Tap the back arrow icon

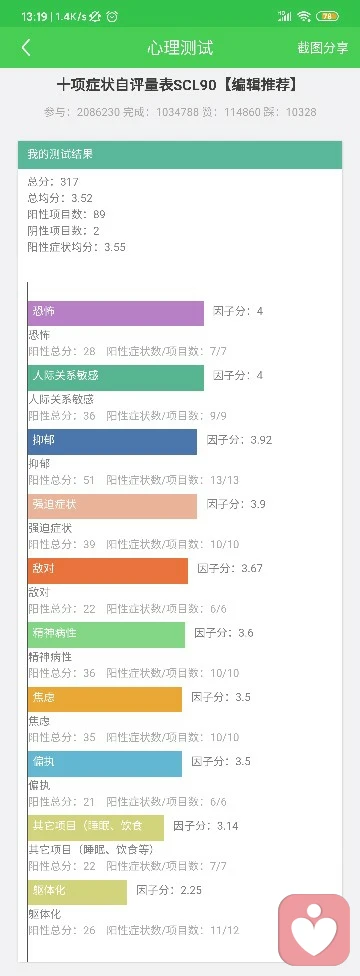[x=26, y=48]
